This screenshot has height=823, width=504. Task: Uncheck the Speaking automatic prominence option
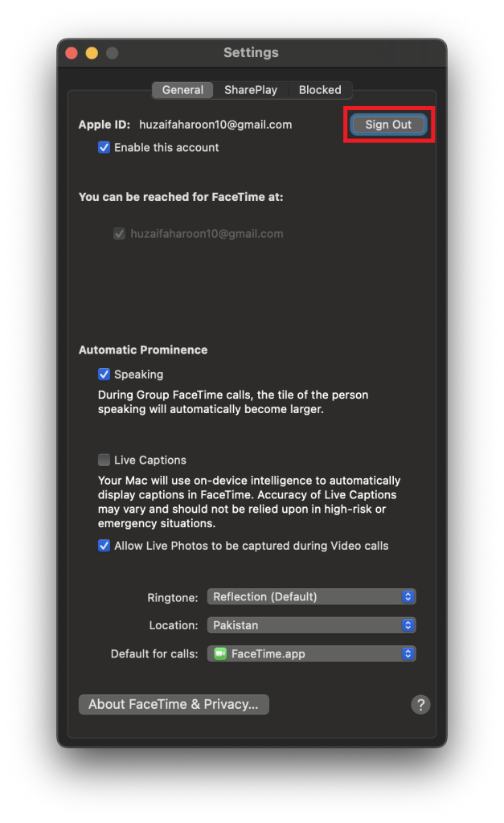click(x=104, y=375)
